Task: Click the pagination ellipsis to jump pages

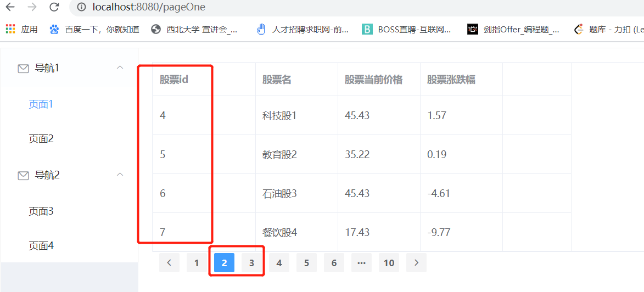Action: pos(362,263)
